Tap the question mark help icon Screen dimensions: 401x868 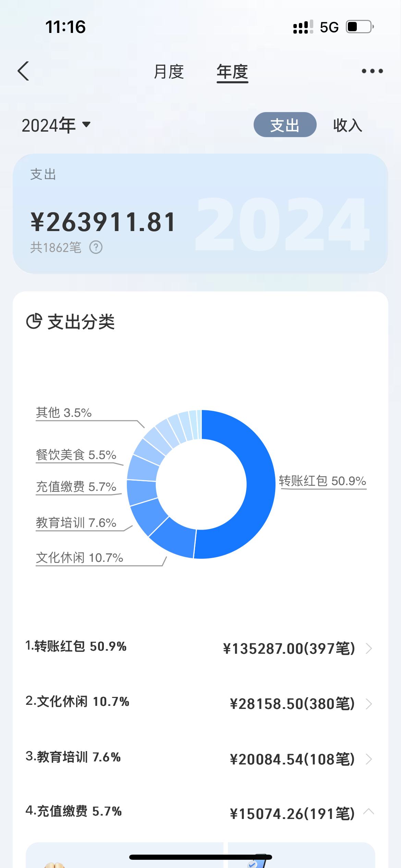(96, 247)
